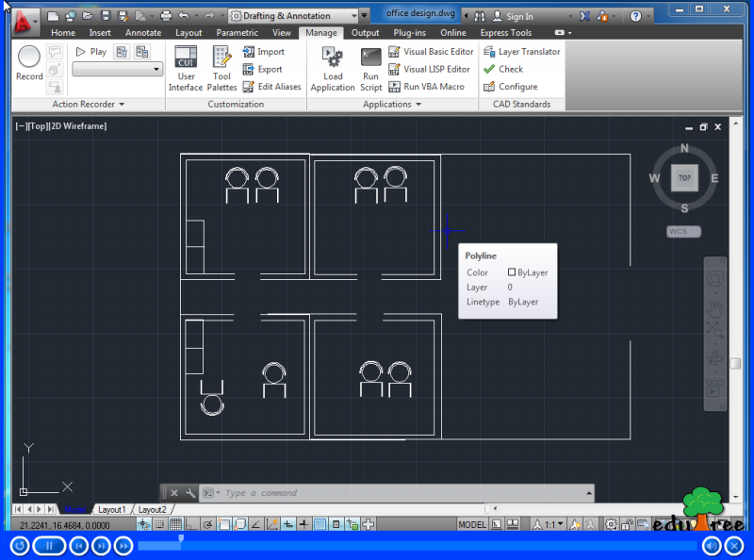Switch to the Parametric ribbon tab

pos(238,33)
